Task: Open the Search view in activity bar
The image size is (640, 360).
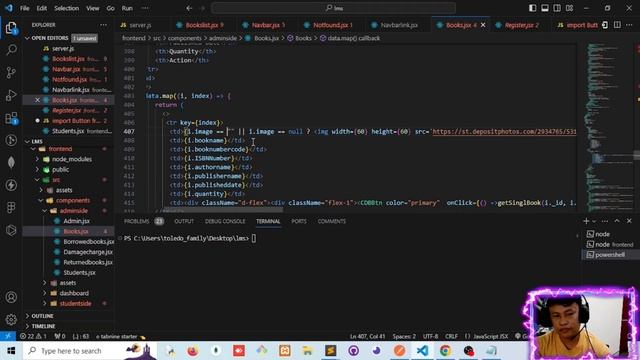Action: [11, 50]
